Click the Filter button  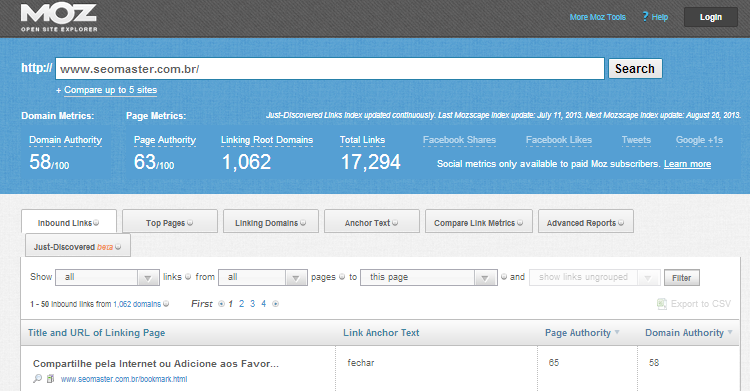pyautogui.click(x=682, y=278)
